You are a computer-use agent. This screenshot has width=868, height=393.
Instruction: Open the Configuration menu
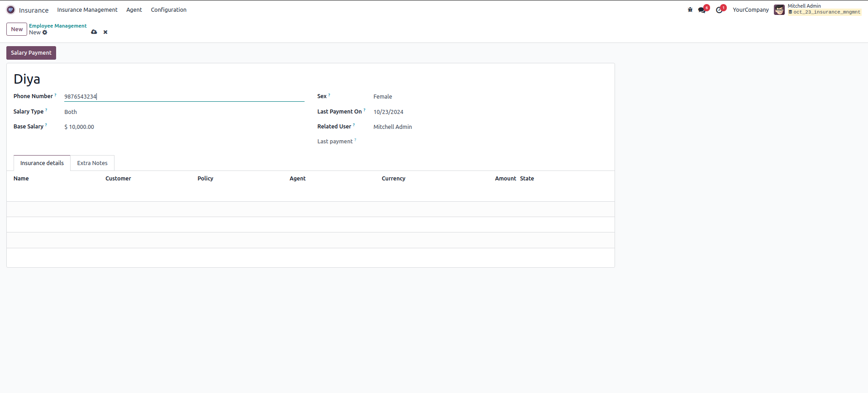click(x=169, y=9)
